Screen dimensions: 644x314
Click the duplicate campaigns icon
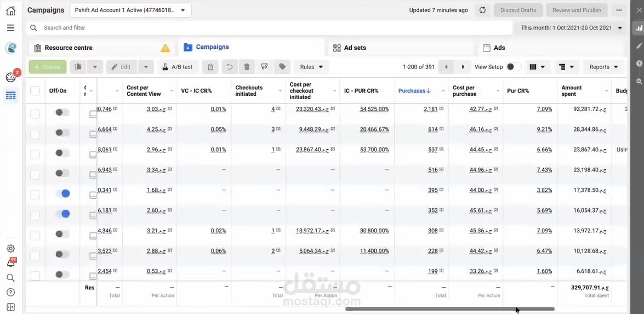78,67
